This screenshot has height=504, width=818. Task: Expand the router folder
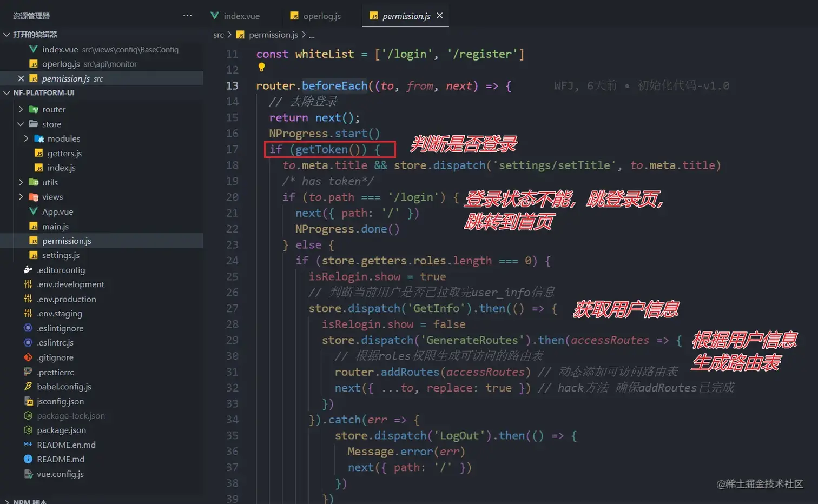pyautogui.click(x=21, y=109)
